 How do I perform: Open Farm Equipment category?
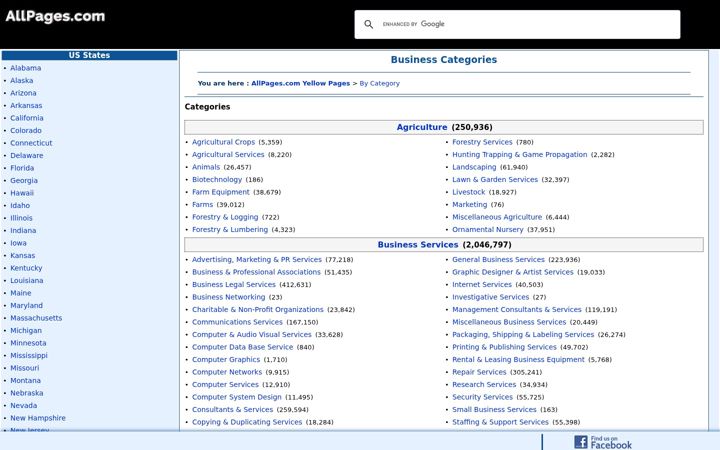click(x=221, y=192)
